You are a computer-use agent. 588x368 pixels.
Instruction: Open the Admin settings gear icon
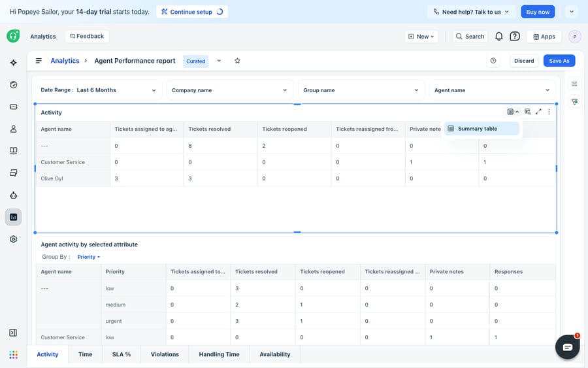coord(14,239)
